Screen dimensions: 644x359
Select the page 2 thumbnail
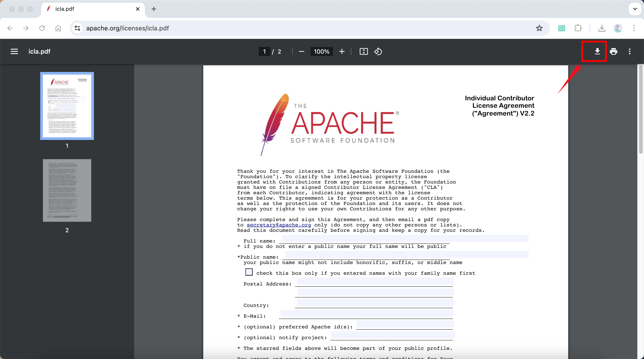[67, 190]
